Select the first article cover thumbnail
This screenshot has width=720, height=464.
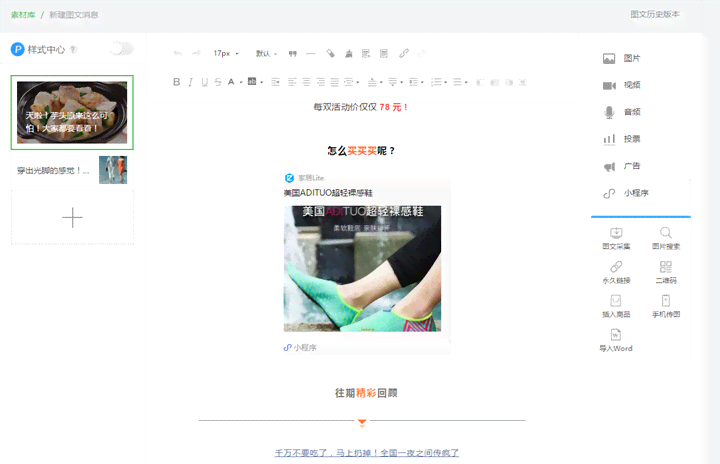(72, 113)
